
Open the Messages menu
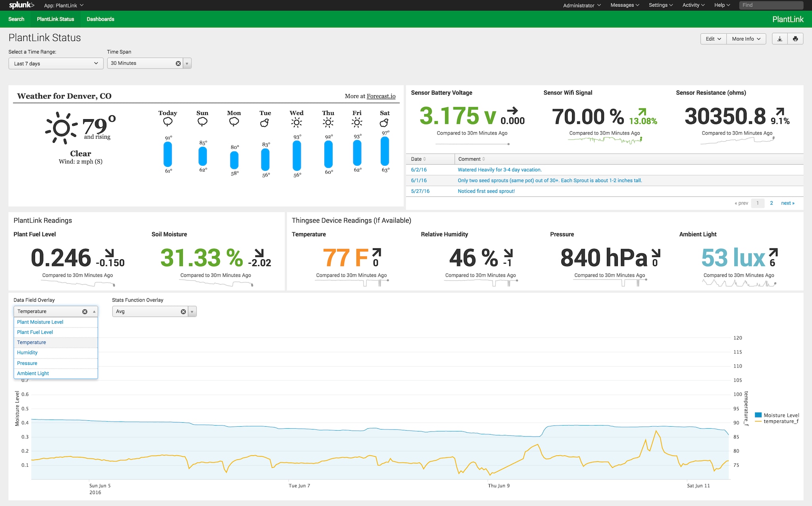[x=624, y=5]
